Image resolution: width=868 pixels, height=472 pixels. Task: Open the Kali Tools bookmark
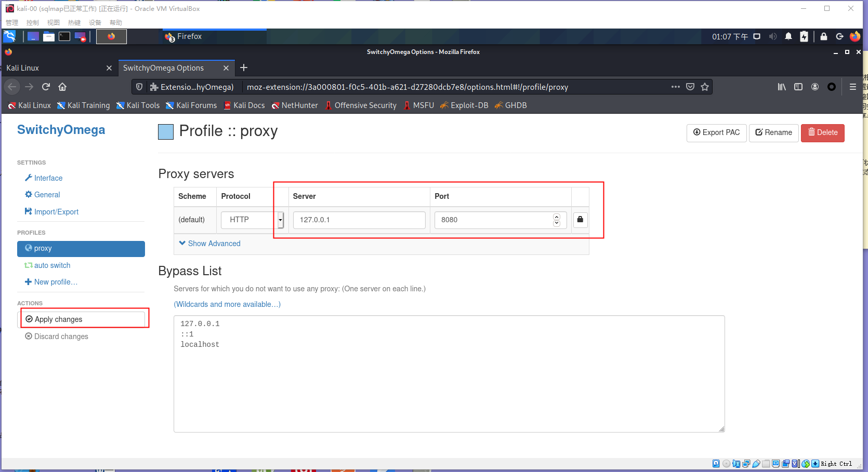pyautogui.click(x=138, y=105)
